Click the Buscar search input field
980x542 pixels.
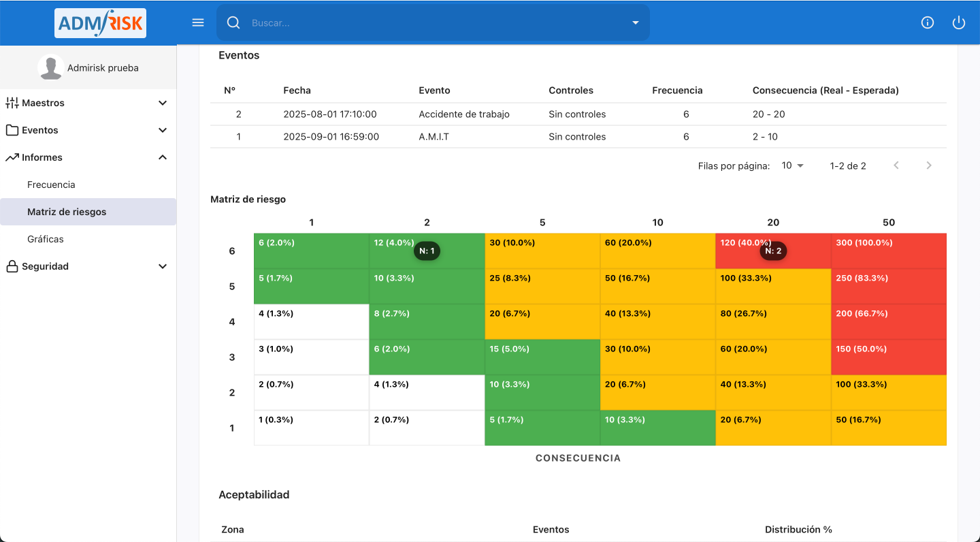click(436, 22)
